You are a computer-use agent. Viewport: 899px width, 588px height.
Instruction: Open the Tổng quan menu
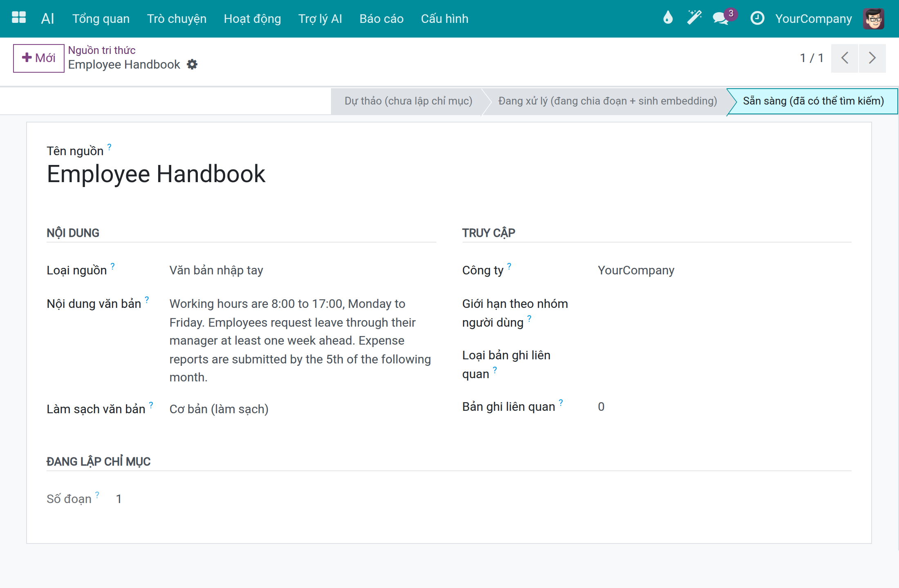(x=101, y=19)
